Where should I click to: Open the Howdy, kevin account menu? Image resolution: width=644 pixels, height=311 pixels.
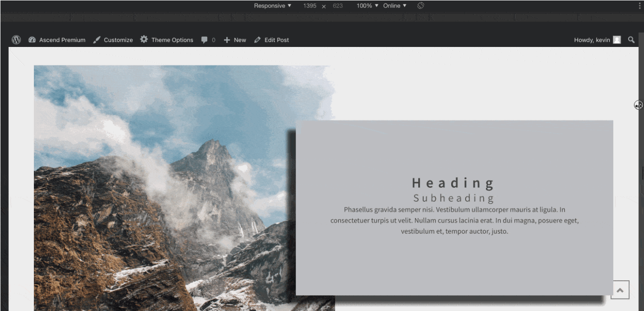[591, 40]
